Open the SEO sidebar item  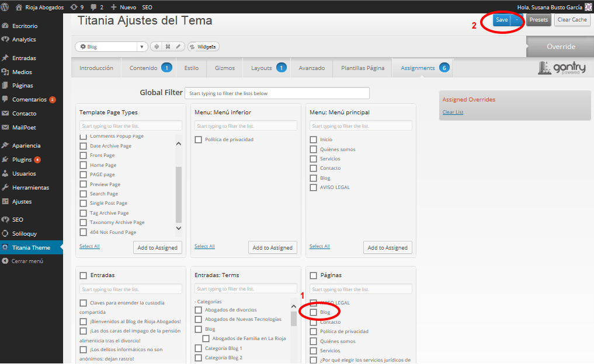(x=18, y=219)
